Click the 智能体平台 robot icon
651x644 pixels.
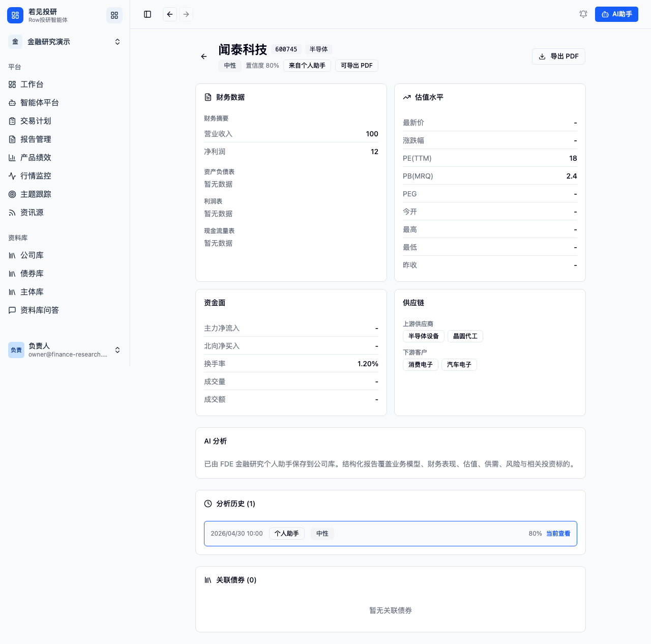12,103
